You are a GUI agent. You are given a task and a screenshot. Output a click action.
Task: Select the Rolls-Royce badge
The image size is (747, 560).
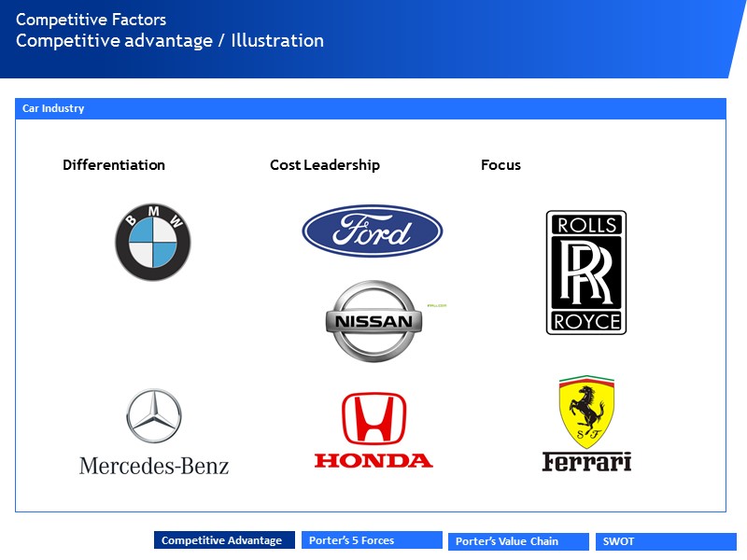[586, 273]
